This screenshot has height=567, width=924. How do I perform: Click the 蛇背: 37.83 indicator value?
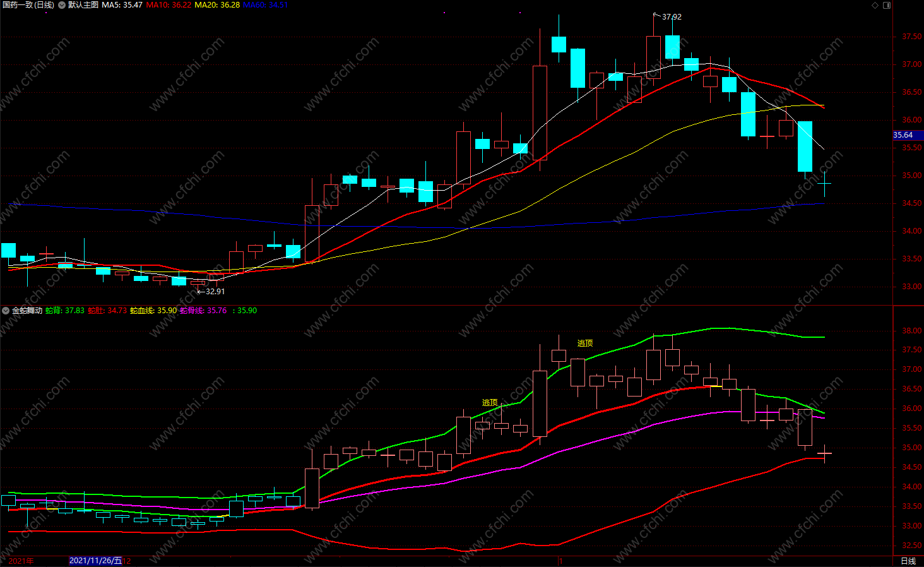[x=65, y=311]
